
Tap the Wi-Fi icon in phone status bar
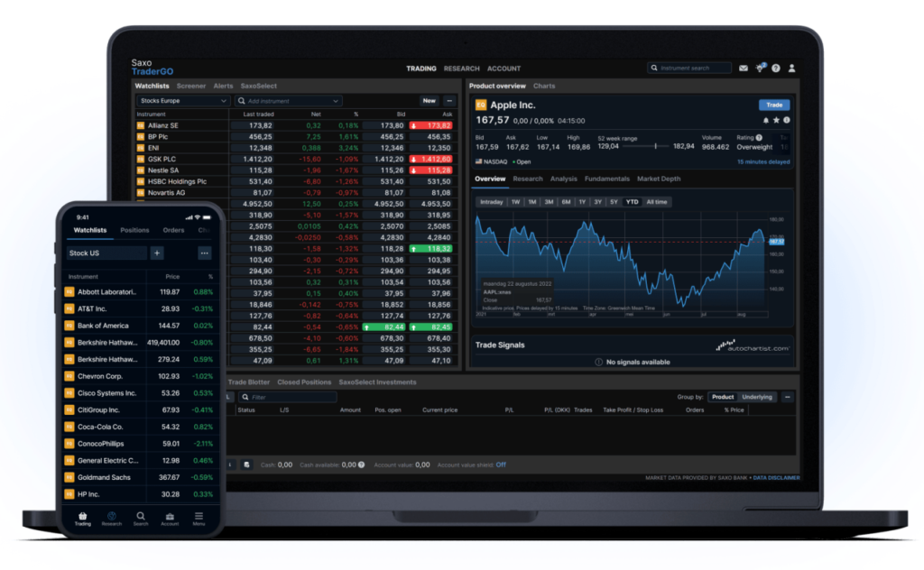point(198,217)
